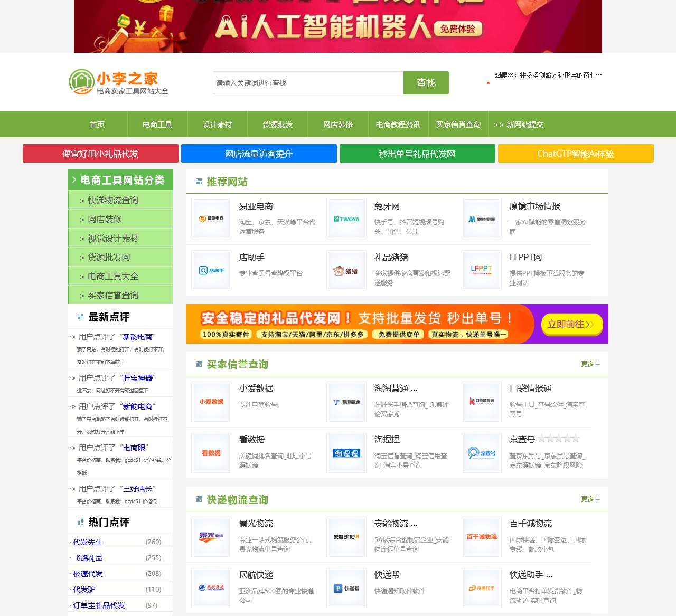Open the 快递帮 title link
The width and height of the screenshot is (676, 616).
387,575
